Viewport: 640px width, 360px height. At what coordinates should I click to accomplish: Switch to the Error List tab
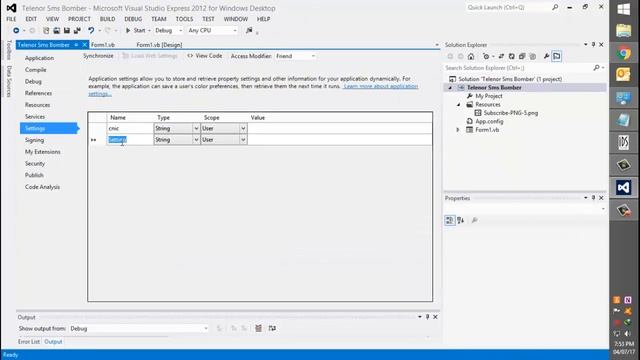click(29, 342)
